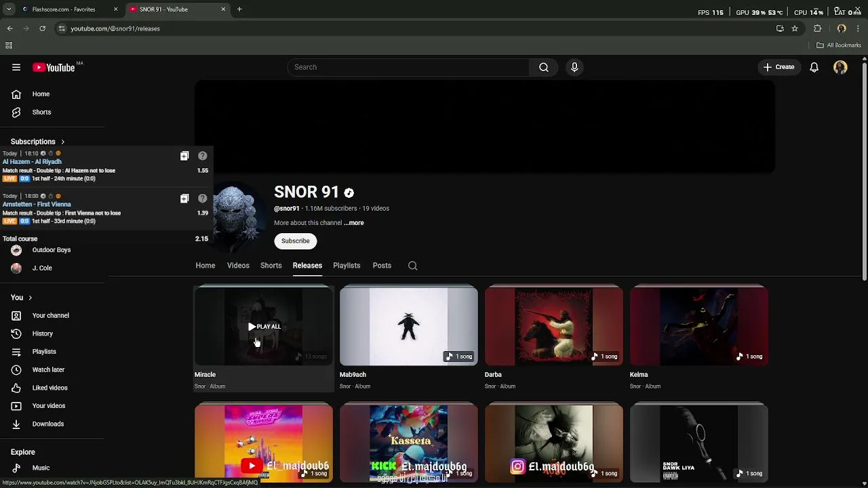Click the Shorts sidebar icon

click(x=16, y=112)
